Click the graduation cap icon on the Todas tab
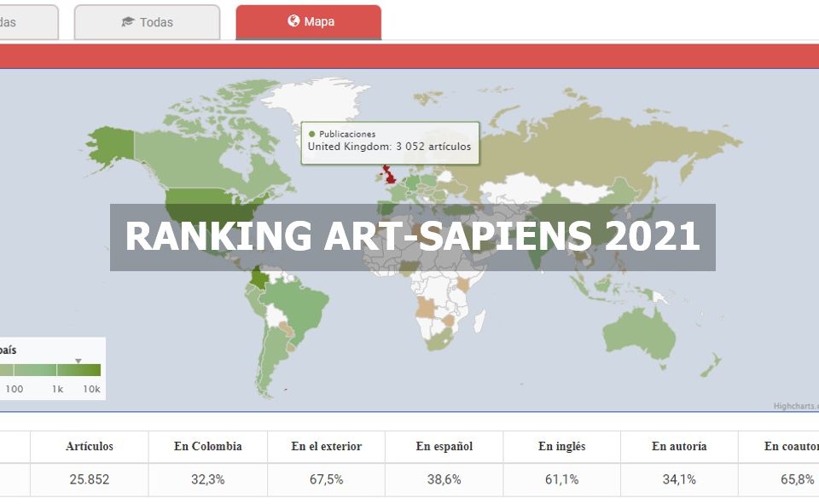This screenshot has width=819, height=504. coord(127,22)
